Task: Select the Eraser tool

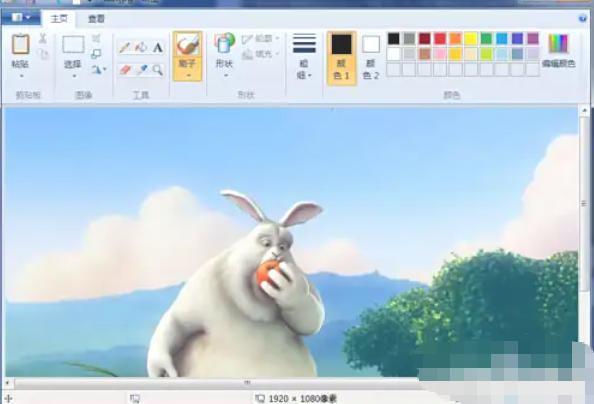Action: 125,70
